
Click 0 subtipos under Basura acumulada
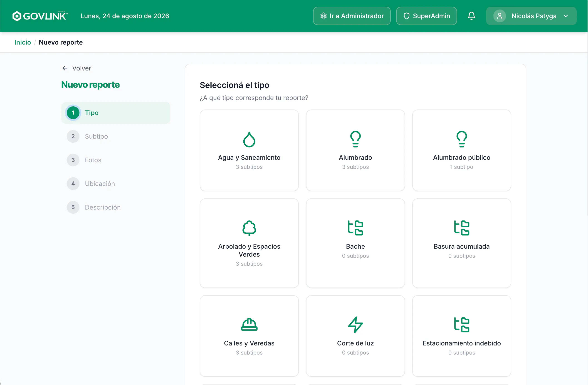[x=462, y=256]
